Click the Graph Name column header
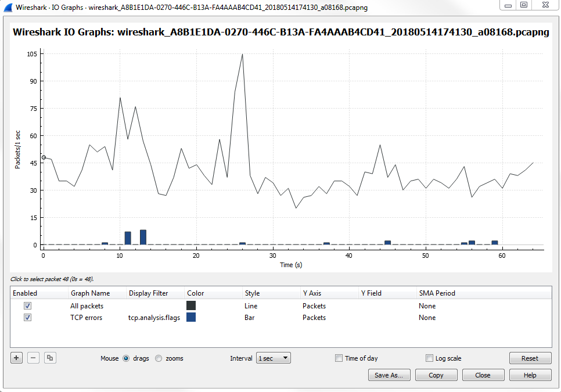The width and height of the screenshot is (561, 392). (90, 293)
